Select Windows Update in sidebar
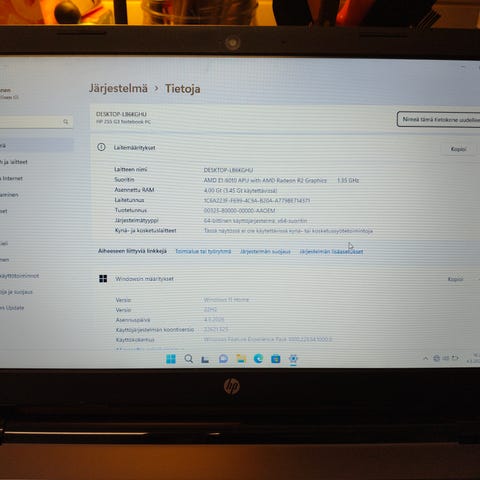This screenshot has height=480, width=480. pyautogui.click(x=12, y=308)
